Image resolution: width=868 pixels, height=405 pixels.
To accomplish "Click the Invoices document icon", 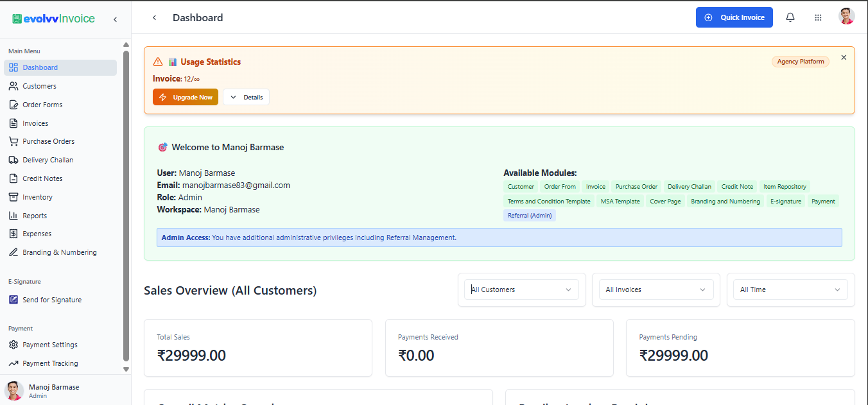I will (x=13, y=123).
